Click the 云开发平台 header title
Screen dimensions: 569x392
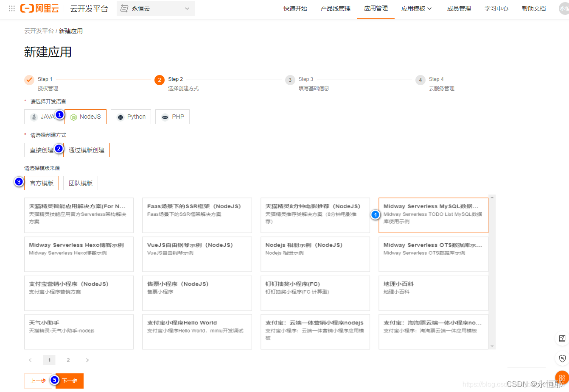coord(89,8)
